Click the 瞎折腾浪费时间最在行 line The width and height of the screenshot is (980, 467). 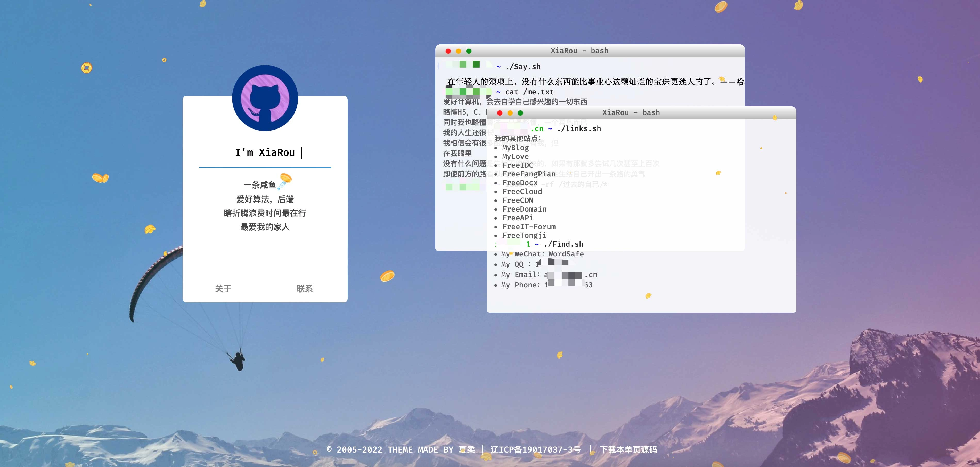click(265, 213)
